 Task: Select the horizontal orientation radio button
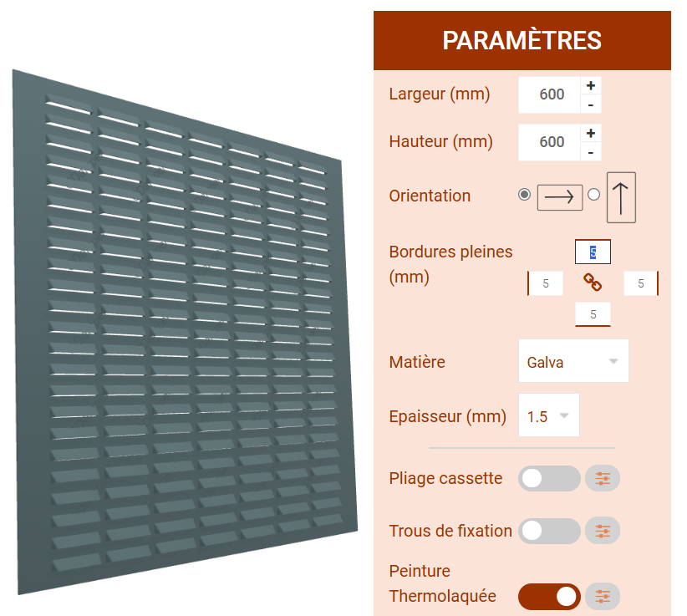click(x=524, y=195)
